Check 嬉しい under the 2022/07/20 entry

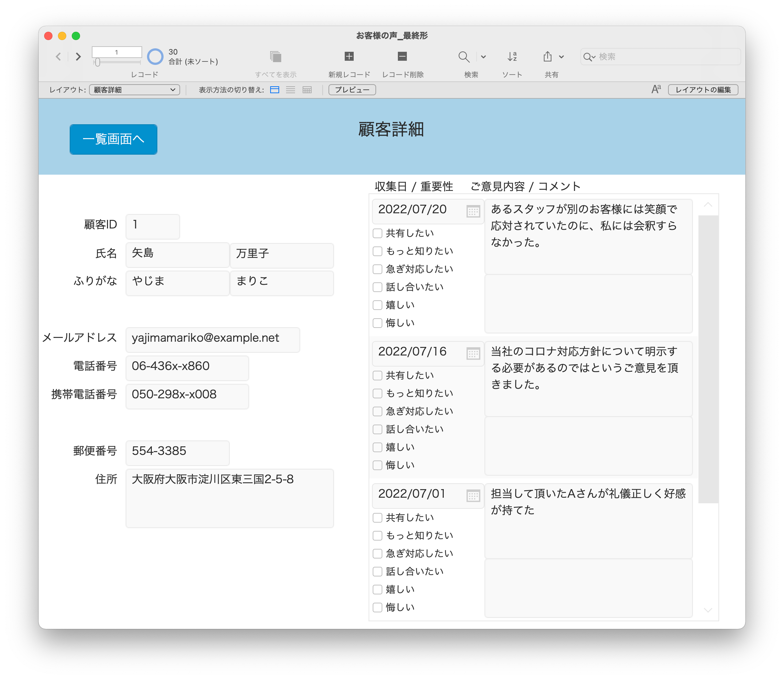click(x=378, y=305)
